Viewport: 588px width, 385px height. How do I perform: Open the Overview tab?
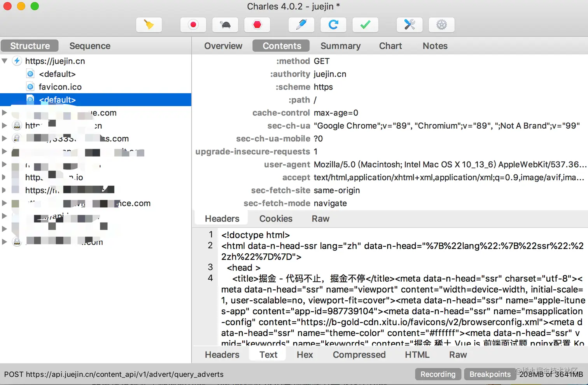(x=223, y=46)
